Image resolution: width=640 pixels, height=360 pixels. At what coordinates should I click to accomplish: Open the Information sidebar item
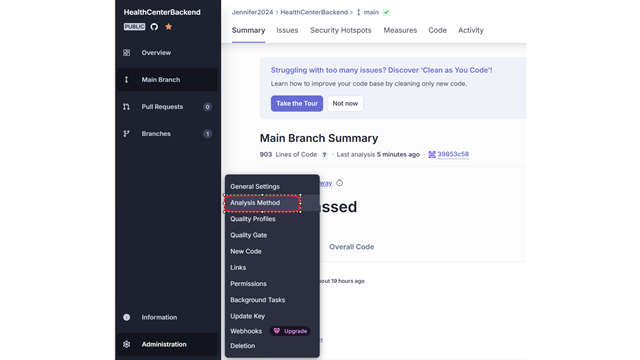[x=167, y=317]
